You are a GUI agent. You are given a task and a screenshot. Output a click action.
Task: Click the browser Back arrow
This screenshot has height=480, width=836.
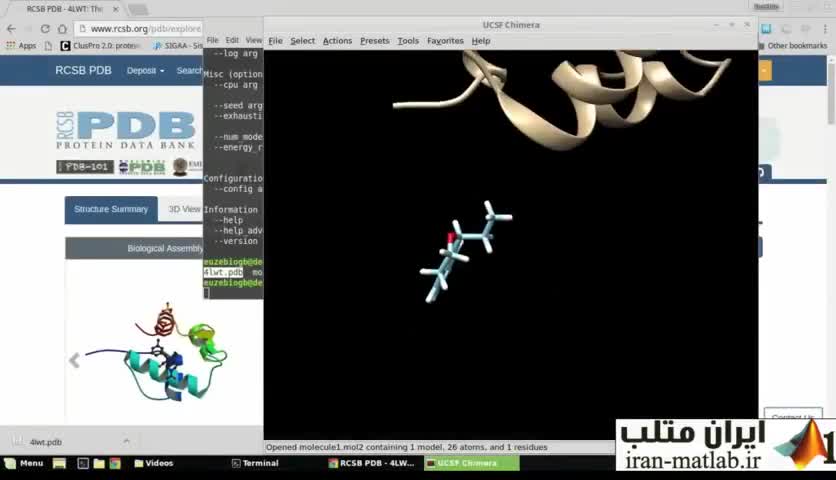pyautogui.click(x=11, y=29)
